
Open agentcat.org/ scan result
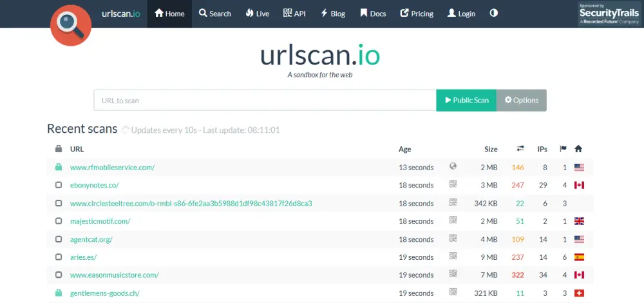pos(91,239)
